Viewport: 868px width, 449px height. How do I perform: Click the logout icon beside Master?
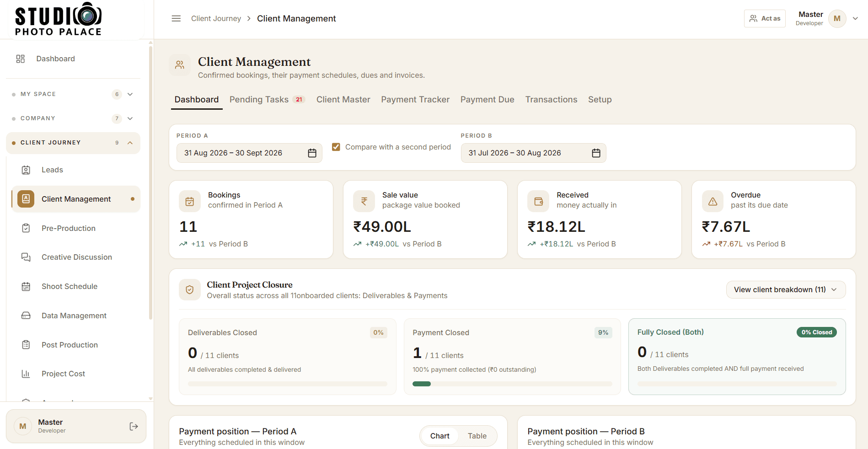coord(134,426)
